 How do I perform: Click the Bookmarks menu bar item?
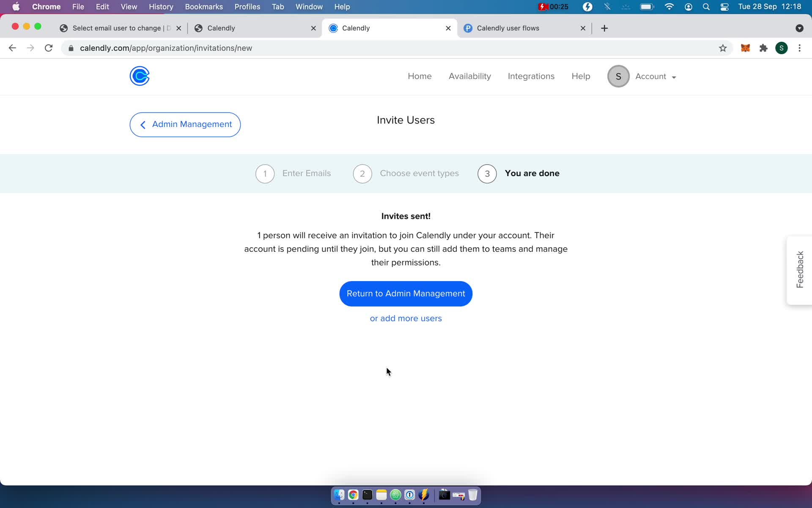[203, 6]
